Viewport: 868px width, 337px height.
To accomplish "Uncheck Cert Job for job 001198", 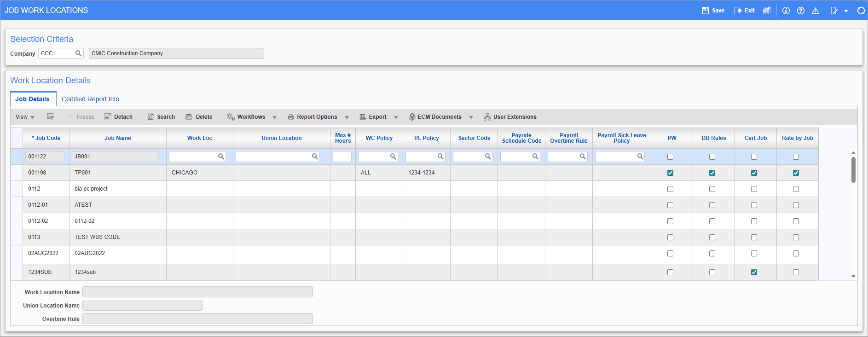I will pos(754,173).
